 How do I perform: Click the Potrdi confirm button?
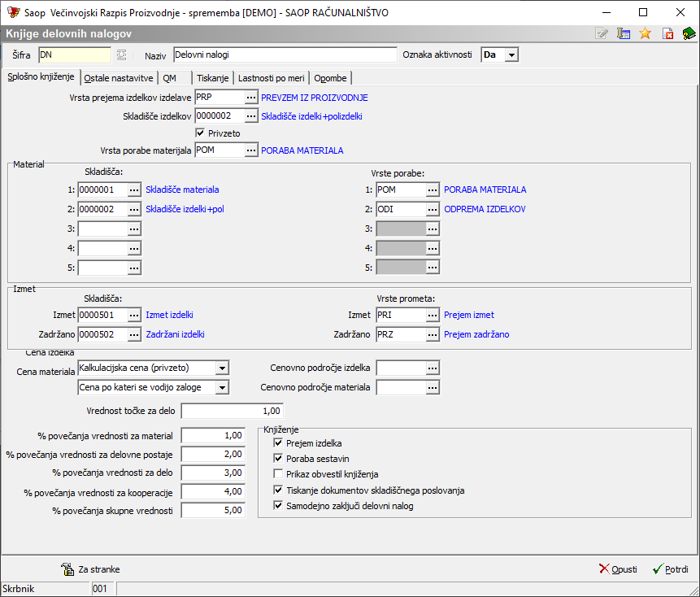point(671,569)
